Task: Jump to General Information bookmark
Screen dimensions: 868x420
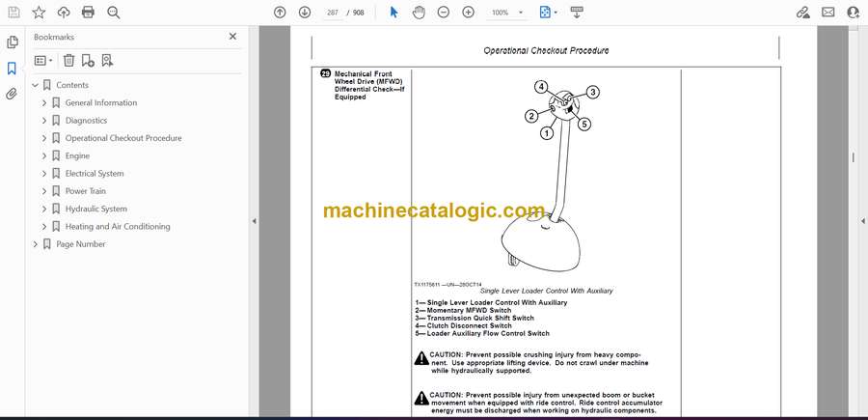Action: click(100, 103)
